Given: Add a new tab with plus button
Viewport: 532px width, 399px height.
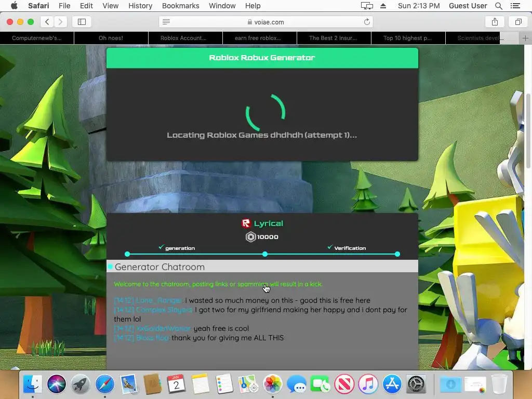Looking at the screenshot, I should 525,38.
